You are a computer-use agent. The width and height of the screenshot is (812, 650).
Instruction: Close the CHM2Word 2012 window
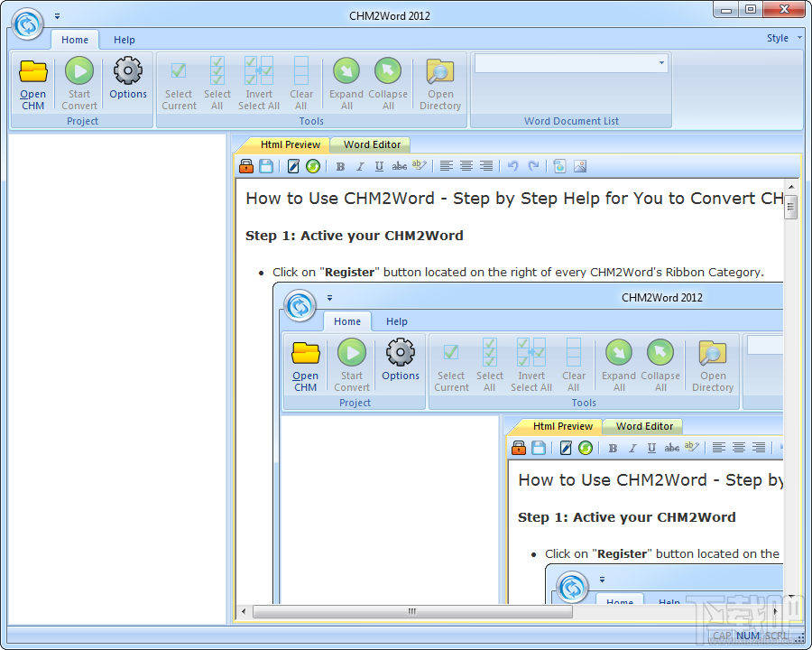[x=784, y=10]
